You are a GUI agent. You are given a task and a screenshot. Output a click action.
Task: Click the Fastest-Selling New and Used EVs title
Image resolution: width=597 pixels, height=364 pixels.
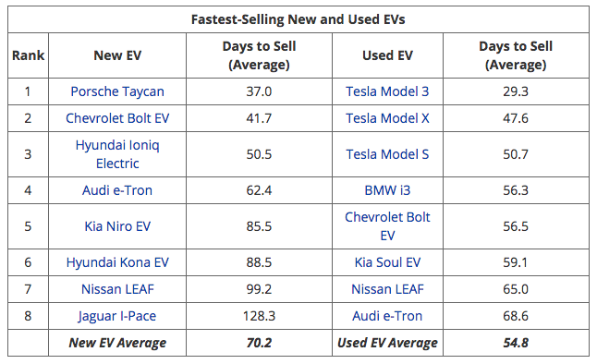point(298,19)
